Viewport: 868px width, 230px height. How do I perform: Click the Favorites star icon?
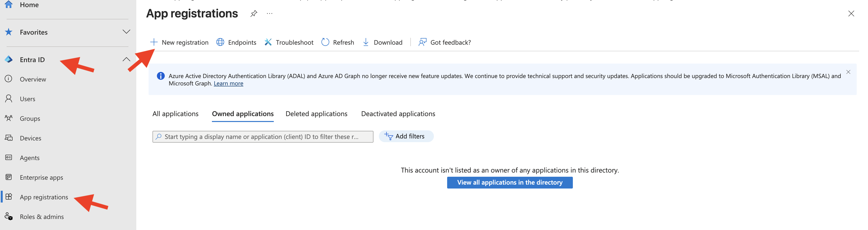pyautogui.click(x=9, y=32)
